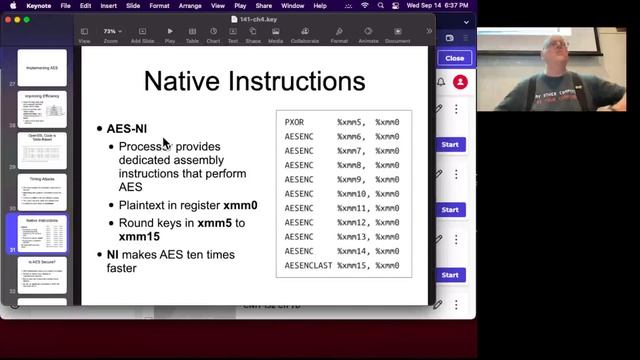Click the Plaintext in register xmm0 bullet
Screen dimensions: 640x360
[x=188, y=205]
